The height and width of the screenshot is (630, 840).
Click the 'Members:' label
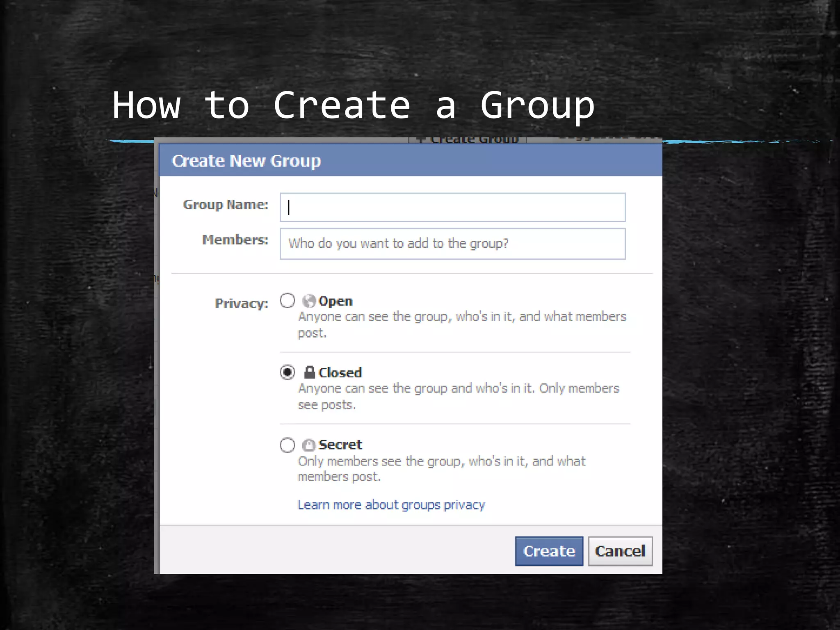tap(235, 240)
